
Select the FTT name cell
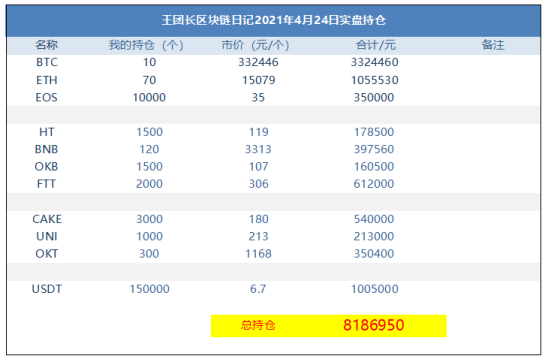[x=46, y=183]
